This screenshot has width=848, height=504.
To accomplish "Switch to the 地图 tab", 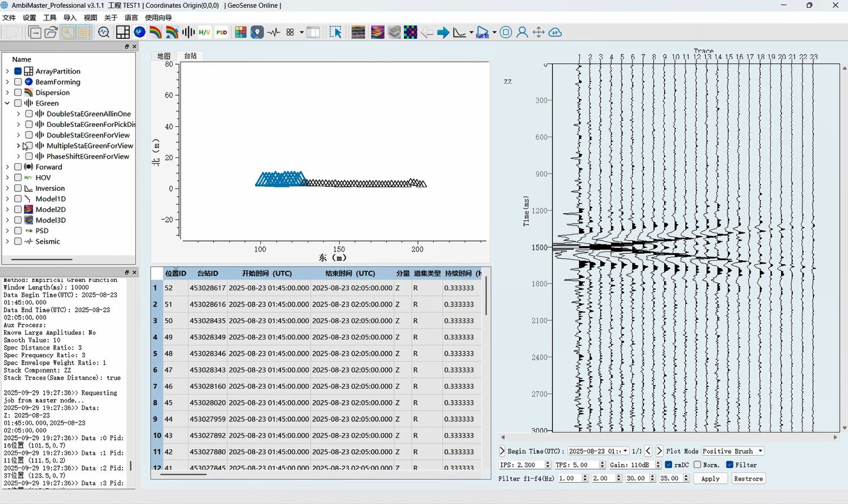I will (163, 56).
